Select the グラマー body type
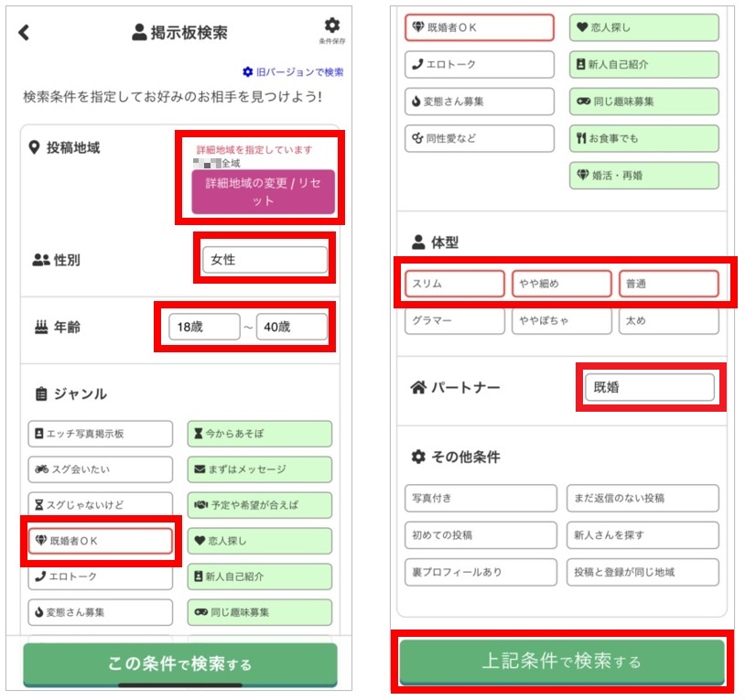 pos(455,320)
